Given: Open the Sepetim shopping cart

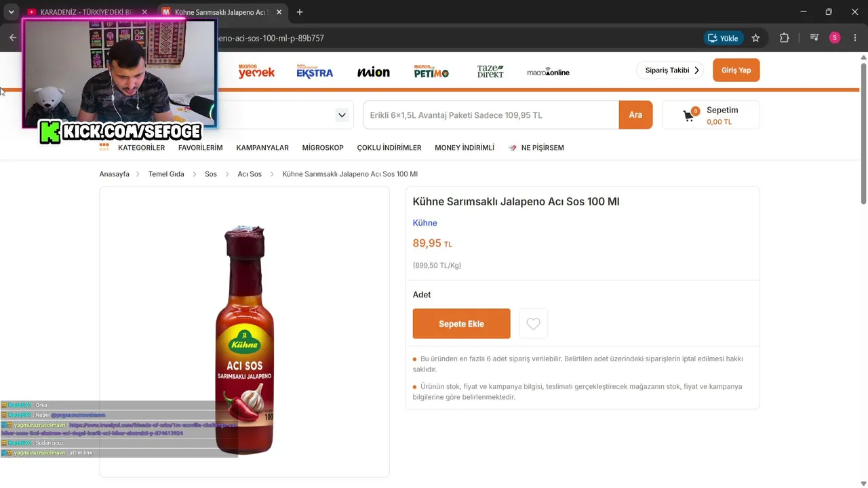Looking at the screenshot, I should (711, 115).
